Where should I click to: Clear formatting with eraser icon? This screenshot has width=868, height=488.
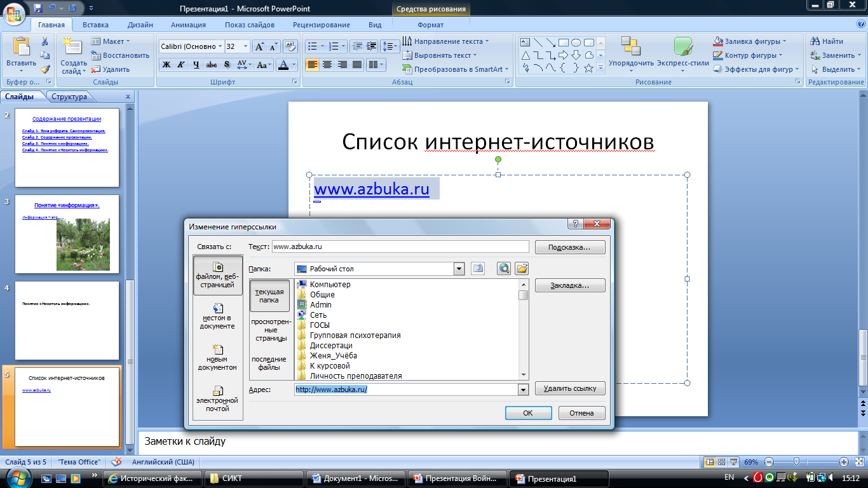(x=290, y=46)
